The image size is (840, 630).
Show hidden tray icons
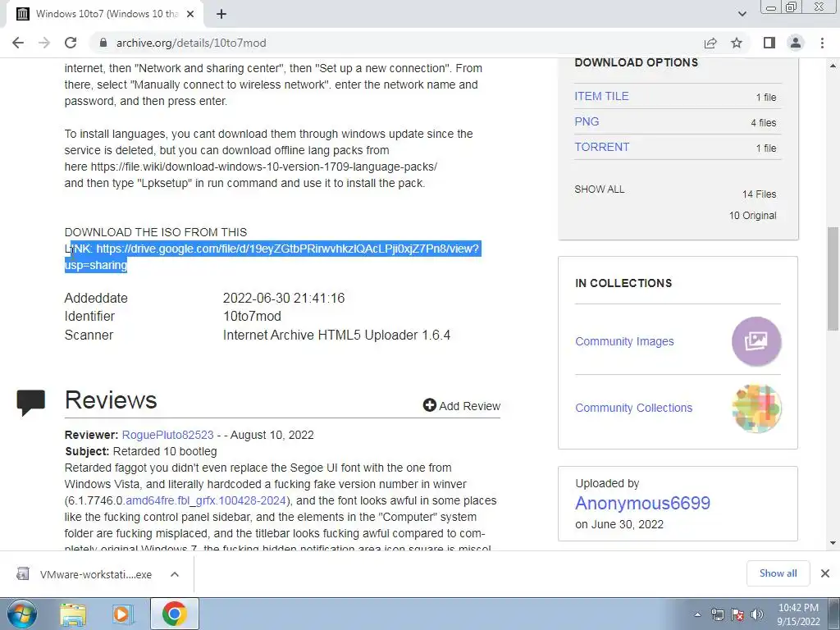coord(697,615)
